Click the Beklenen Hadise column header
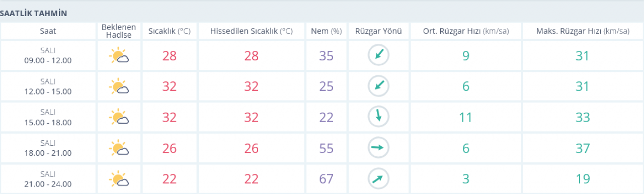Screen dimensions: 644x194 click(x=119, y=31)
